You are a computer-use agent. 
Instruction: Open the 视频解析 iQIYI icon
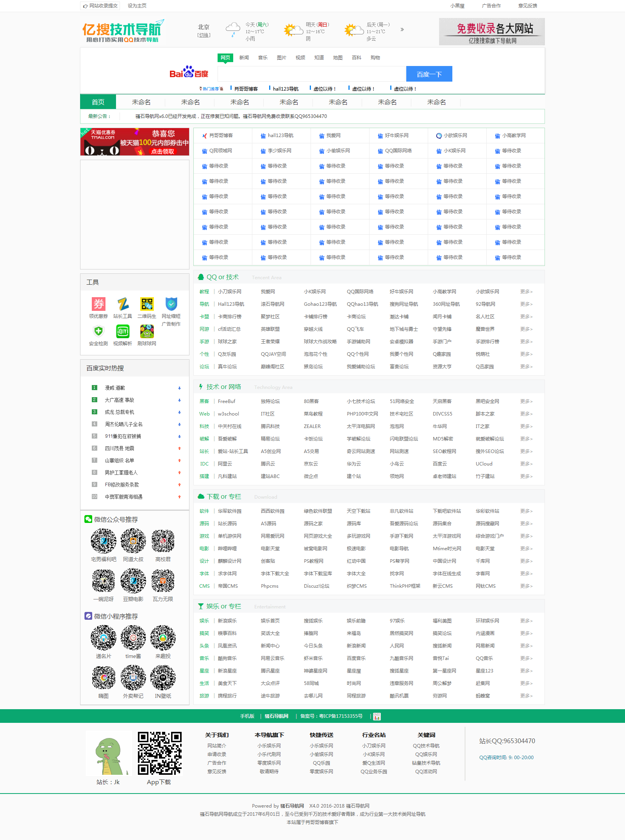coord(123,331)
